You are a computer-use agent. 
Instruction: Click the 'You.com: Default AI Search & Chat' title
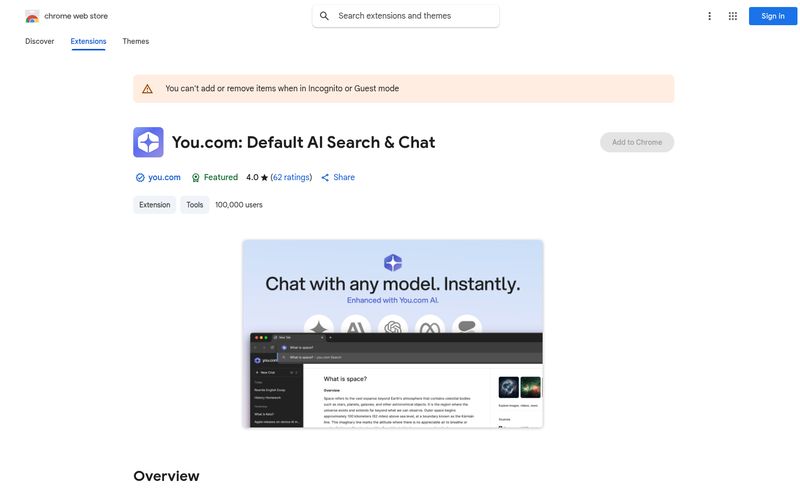pyautogui.click(x=304, y=142)
